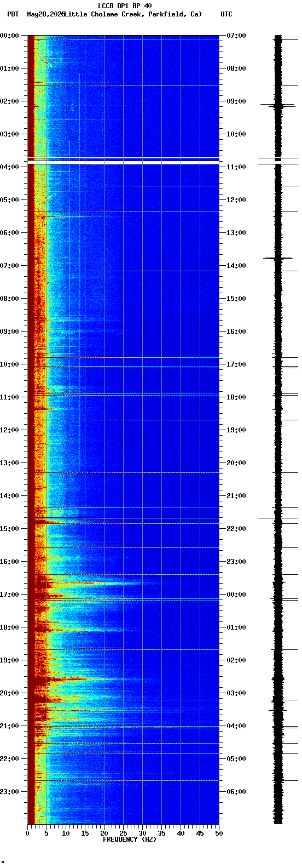Click the '25' tick on the frequency axis
The width and height of the screenshot is (302, 868).
click(x=123, y=833)
